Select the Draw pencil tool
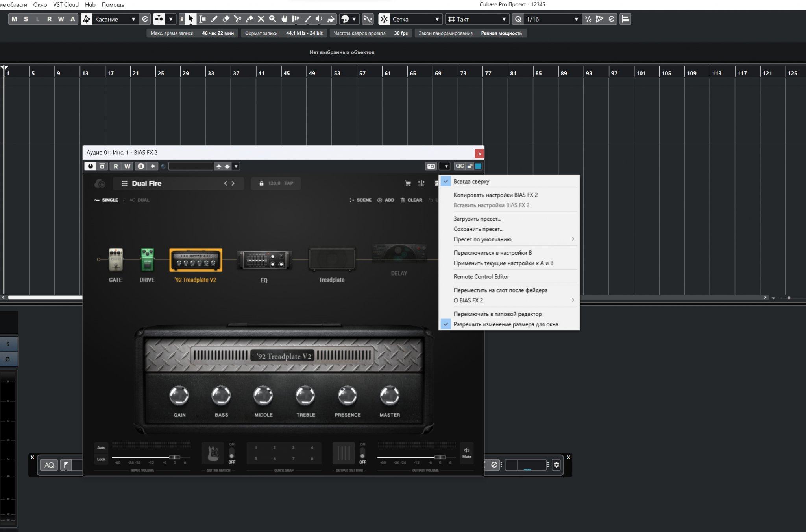 click(x=214, y=19)
